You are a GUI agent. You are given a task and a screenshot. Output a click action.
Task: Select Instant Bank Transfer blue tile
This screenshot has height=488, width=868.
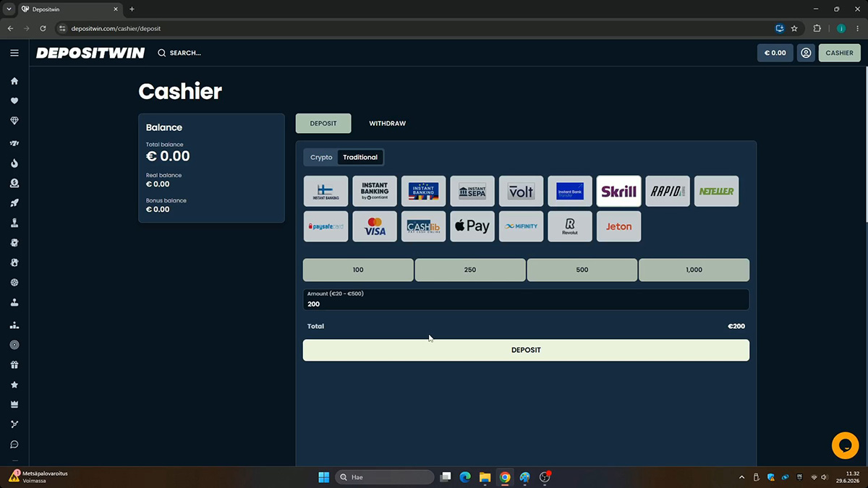pos(570,192)
